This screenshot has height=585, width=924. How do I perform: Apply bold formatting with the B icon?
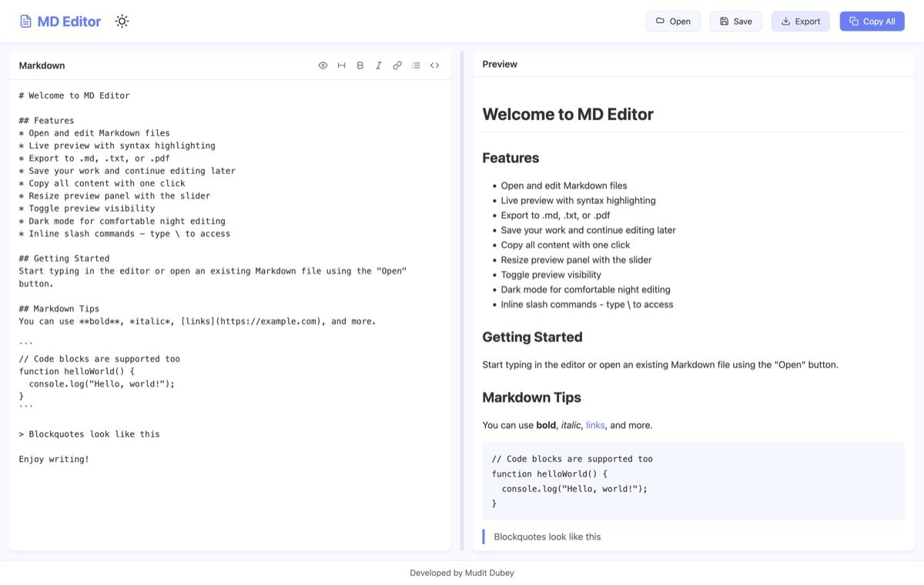tap(360, 65)
